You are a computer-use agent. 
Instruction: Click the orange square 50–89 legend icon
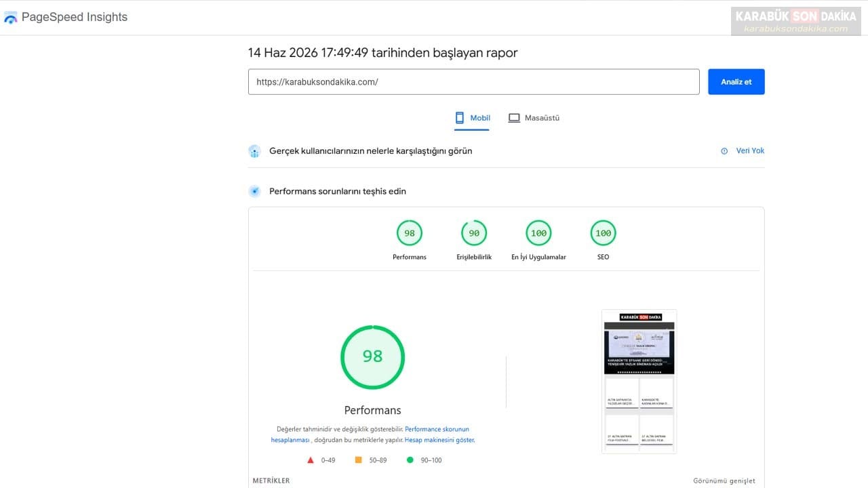point(358,460)
